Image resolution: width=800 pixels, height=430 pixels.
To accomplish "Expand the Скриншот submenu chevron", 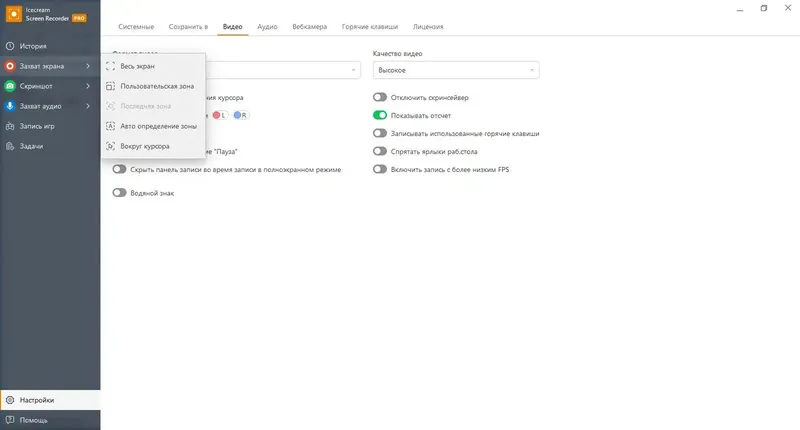I will point(88,86).
